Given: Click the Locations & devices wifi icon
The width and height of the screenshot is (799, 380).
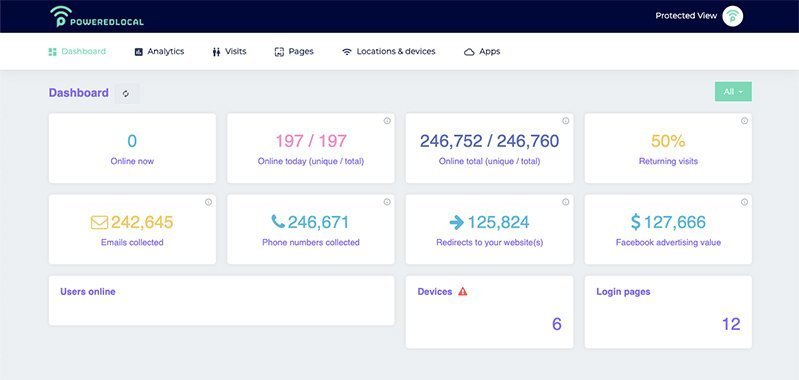Looking at the screenshot, I should [x=347, y=51].
